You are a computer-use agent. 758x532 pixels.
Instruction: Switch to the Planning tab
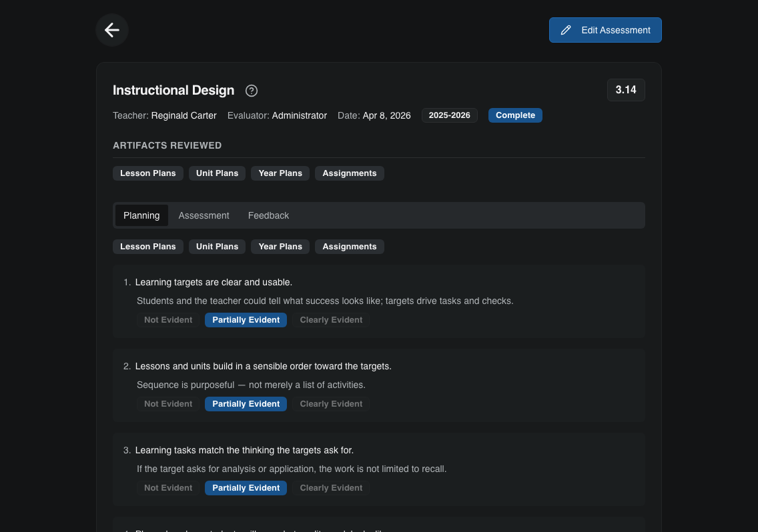click(x=141, y=215)
